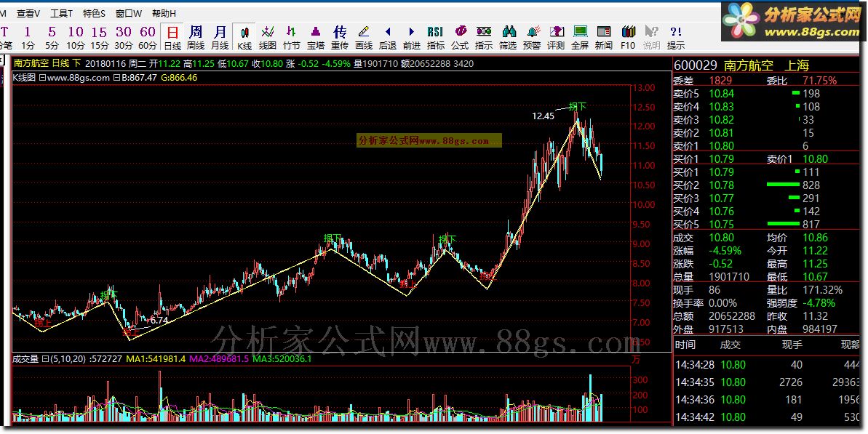Click the MA3:520036.1 volume average label

tap(282, 359)
